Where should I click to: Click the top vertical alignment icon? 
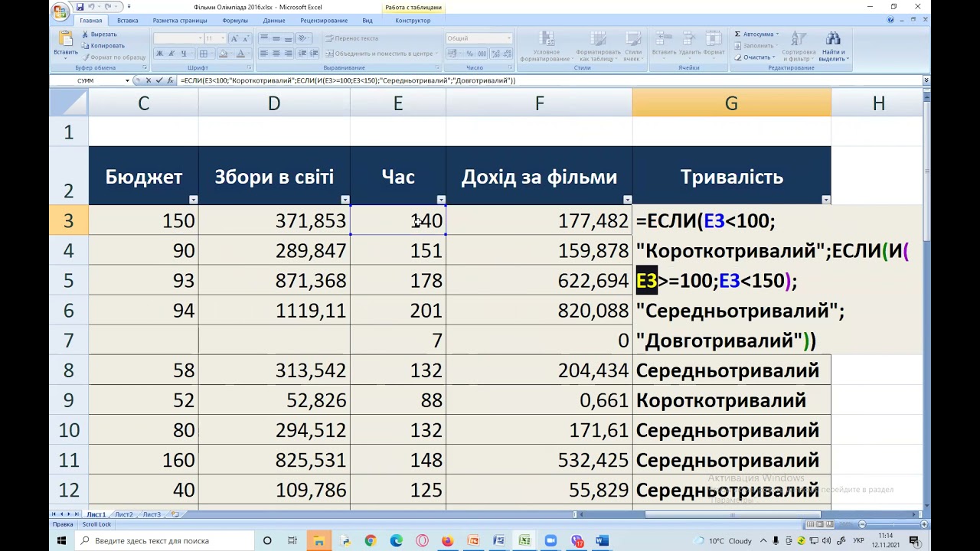263,38
